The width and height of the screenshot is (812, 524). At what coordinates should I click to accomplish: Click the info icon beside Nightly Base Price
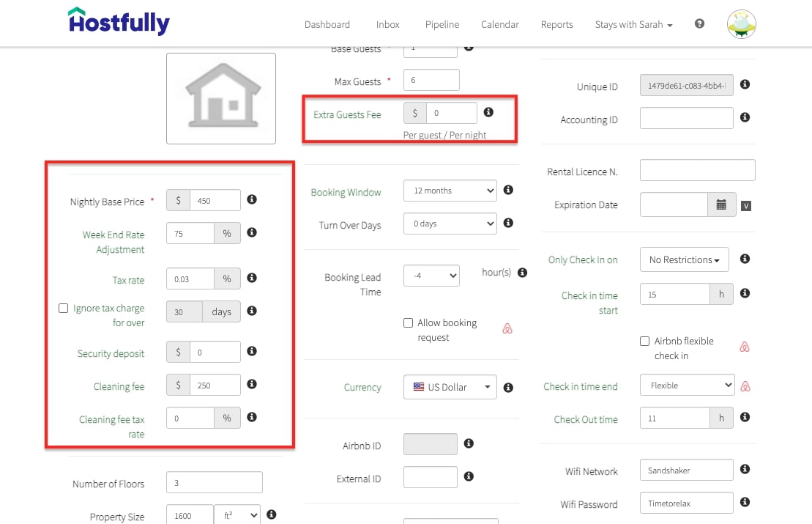click(x=252, y=199)
